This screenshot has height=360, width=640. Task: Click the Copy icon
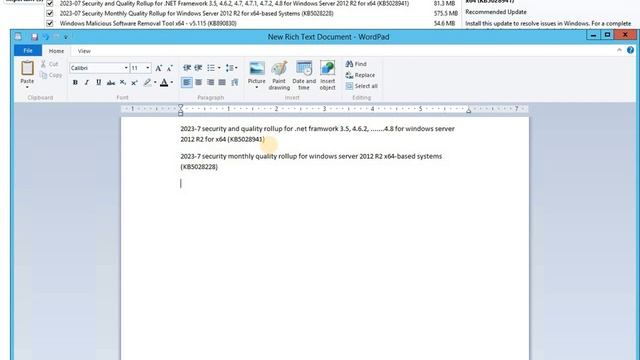pos(44,75)
